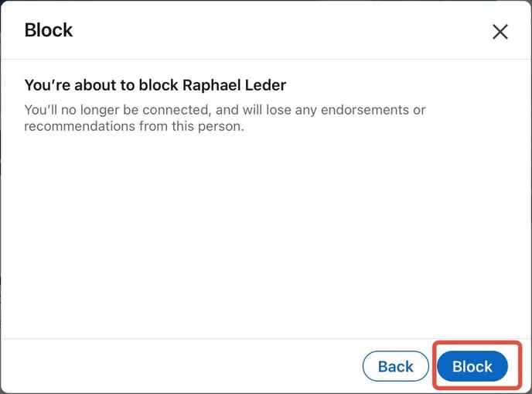Click the footer area left of Back
532x394 pixels.
(x=178, y=366)
